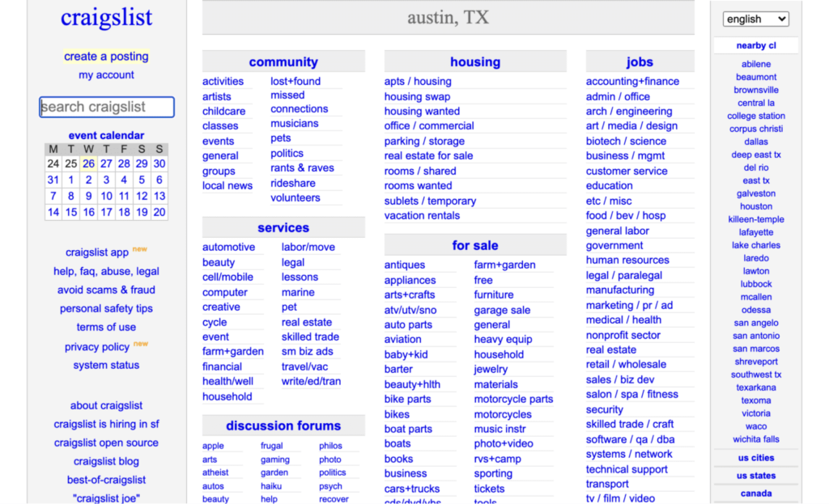This screenshot has height=504, width=829.
Task: Click the search craigslist input field
Action: pos(107,107)
